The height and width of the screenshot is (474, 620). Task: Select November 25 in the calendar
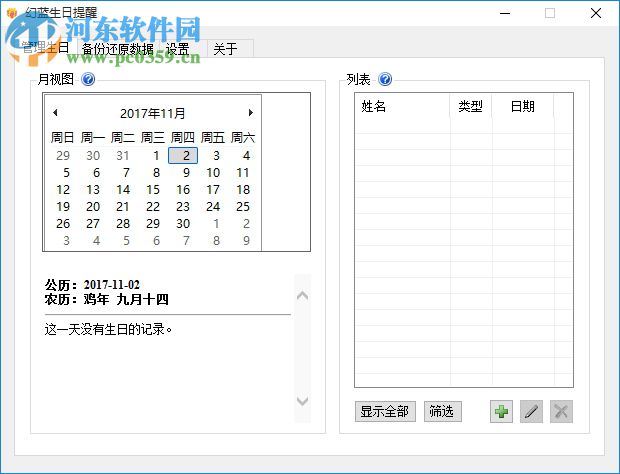pos(243,207)
